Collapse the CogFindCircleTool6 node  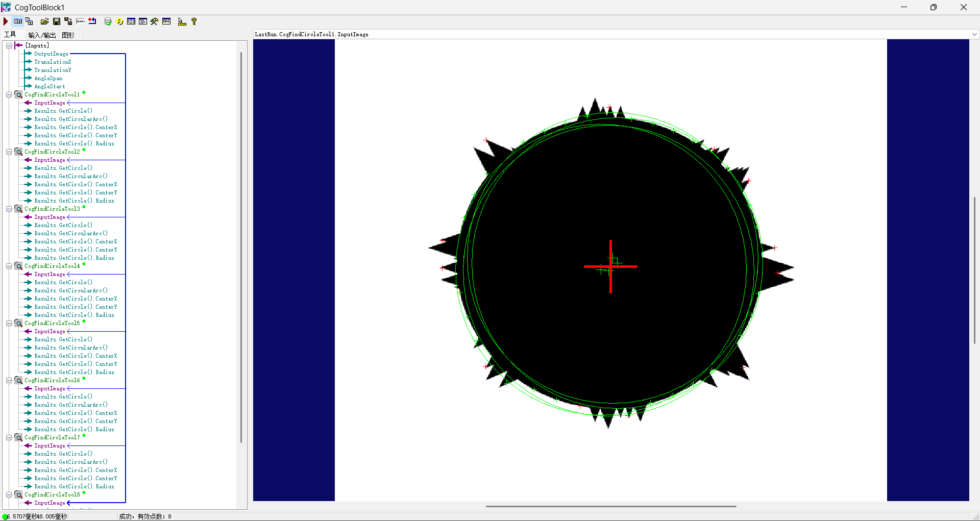click(x=9, y=380)
